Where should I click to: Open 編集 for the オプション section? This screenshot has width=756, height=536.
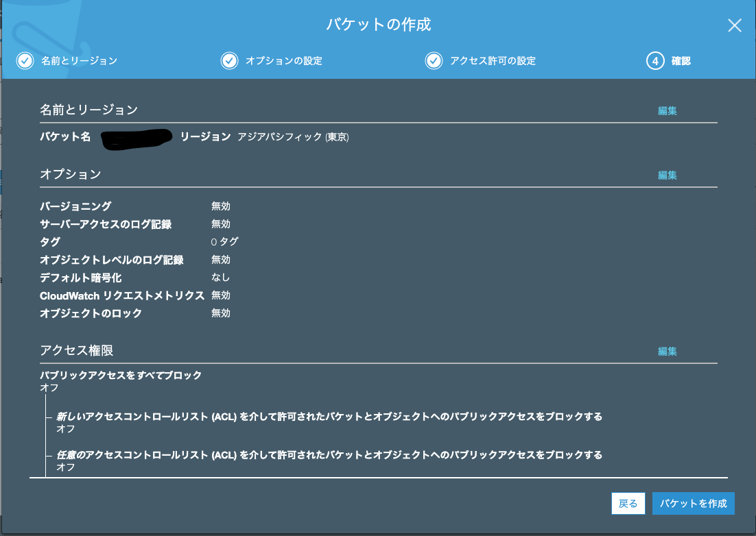(667, 175)
